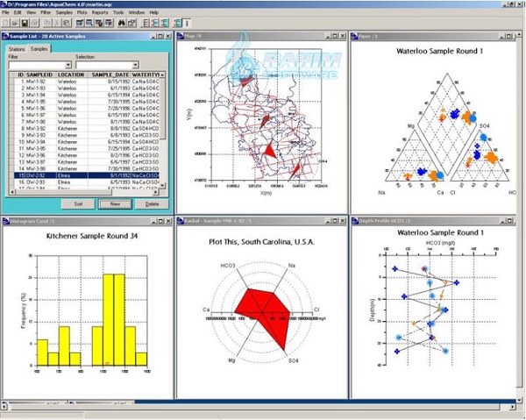
Task: Open the Filter menu
Action: pos(46,12)
